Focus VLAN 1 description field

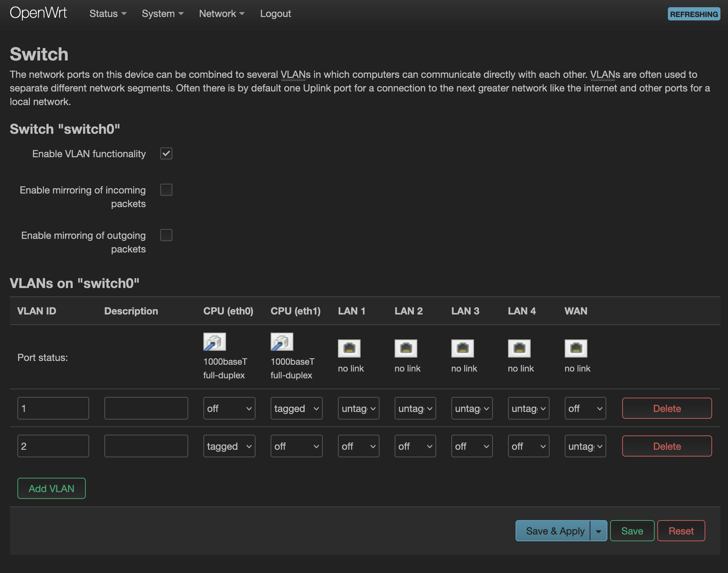146,408
